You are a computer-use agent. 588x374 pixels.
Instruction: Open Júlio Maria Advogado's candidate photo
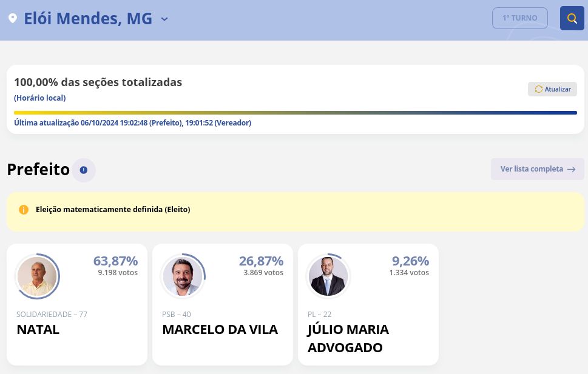tap(328, 276)
